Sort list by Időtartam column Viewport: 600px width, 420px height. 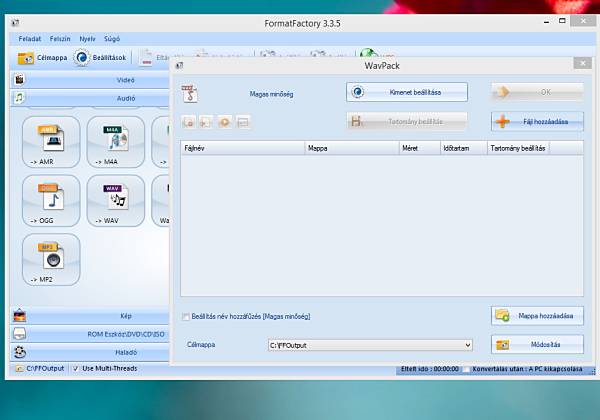464,148
